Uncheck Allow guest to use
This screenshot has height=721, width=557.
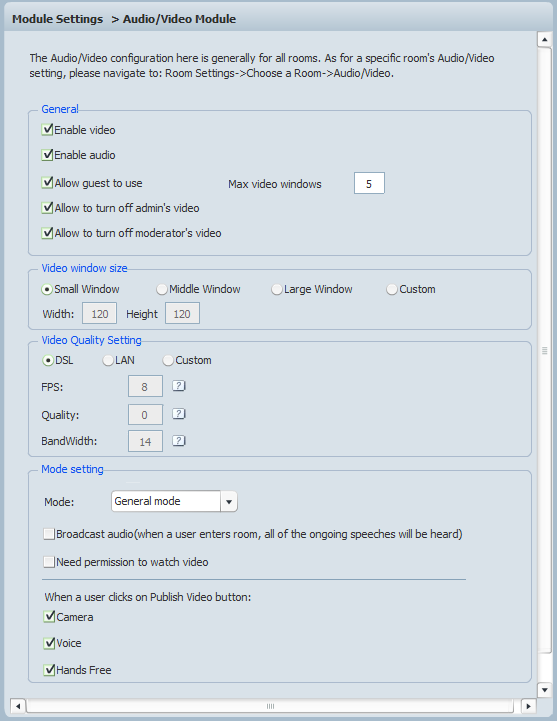click(x=47, y=183)
